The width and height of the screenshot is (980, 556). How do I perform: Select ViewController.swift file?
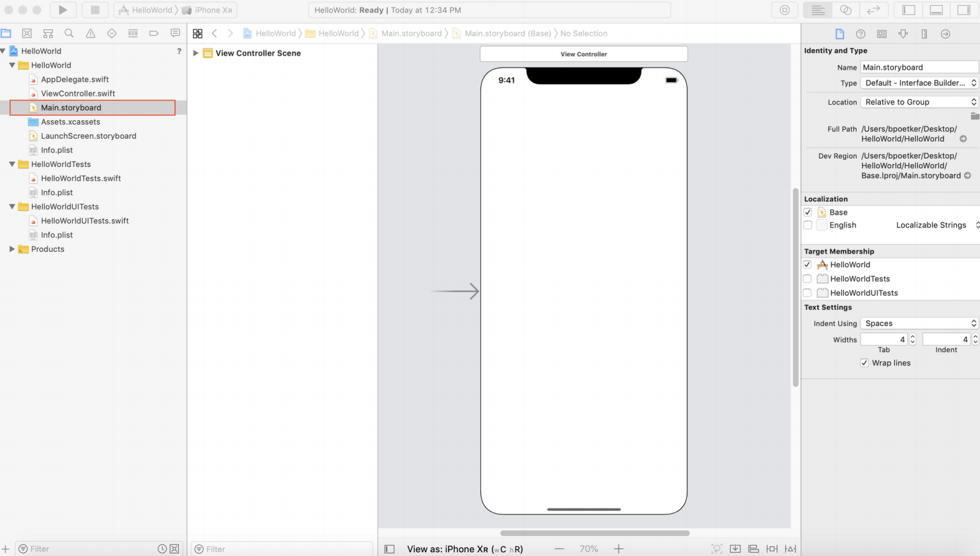[x=78, y=93]
